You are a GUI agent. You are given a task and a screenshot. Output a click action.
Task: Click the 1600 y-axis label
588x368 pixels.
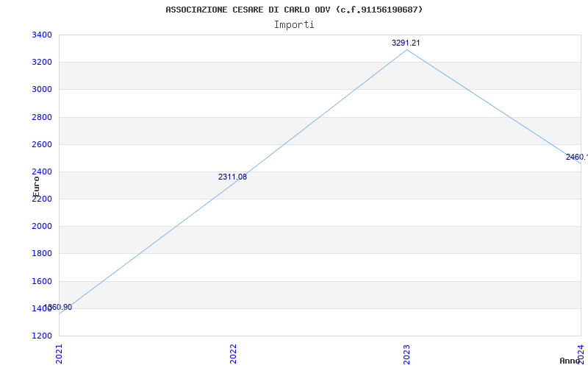pyautogui.click(x=42, y=281)
